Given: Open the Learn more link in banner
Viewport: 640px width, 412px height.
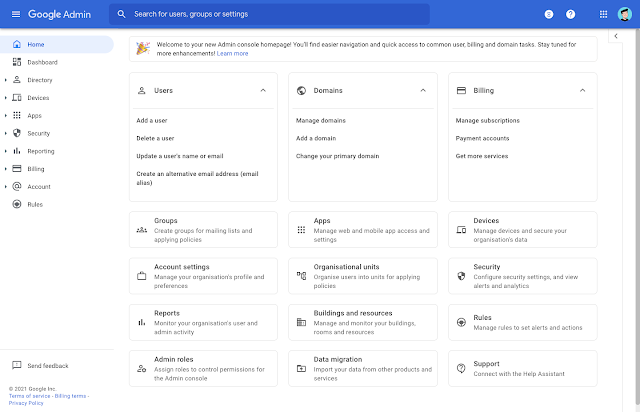Looking at the screenshot, I should tap(232, 53).
